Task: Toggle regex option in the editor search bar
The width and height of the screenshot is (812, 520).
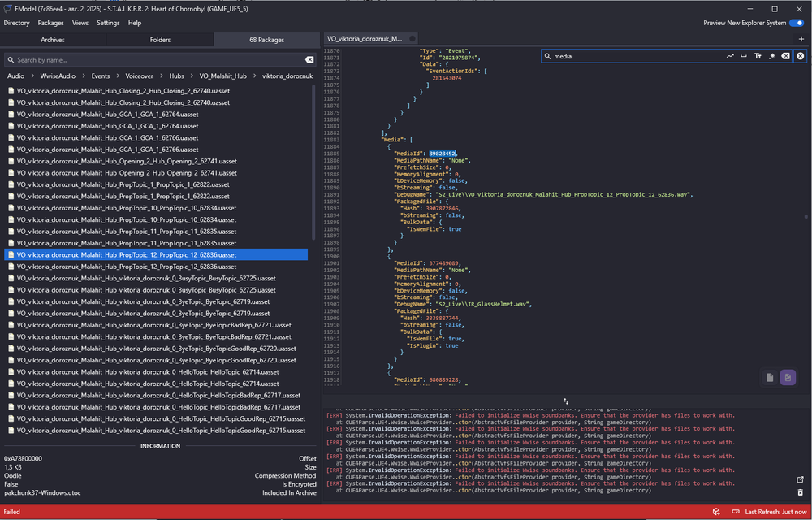Action: click(x=771, y=56)
